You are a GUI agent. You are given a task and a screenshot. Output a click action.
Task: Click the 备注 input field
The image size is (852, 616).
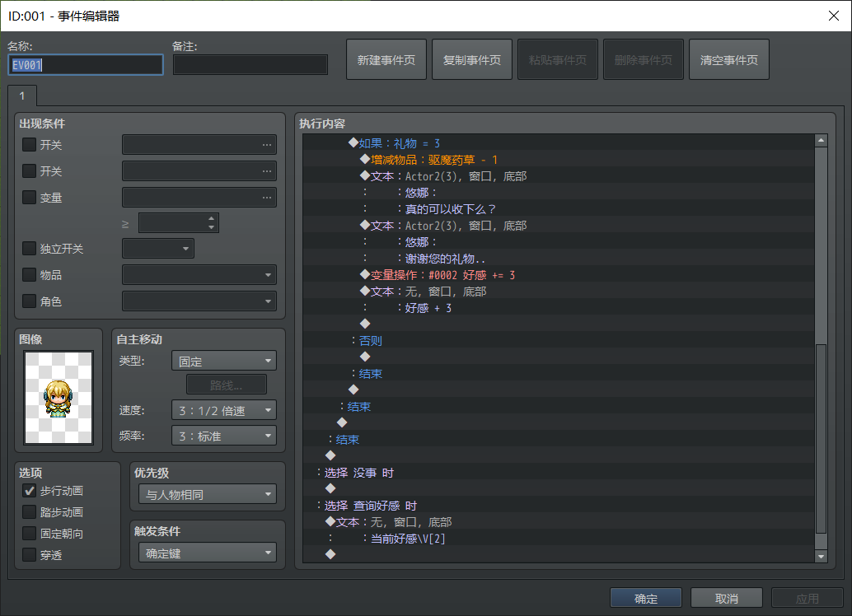click(x=250, y=64)
